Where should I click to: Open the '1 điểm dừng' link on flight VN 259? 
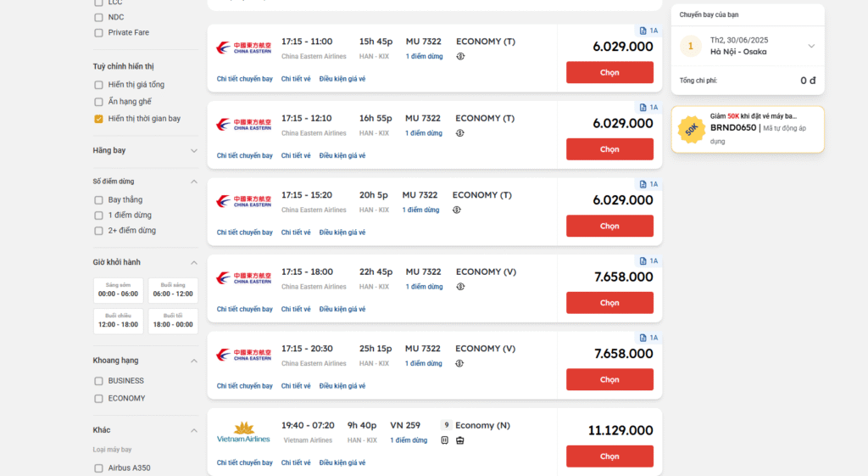tap(409, 440)
